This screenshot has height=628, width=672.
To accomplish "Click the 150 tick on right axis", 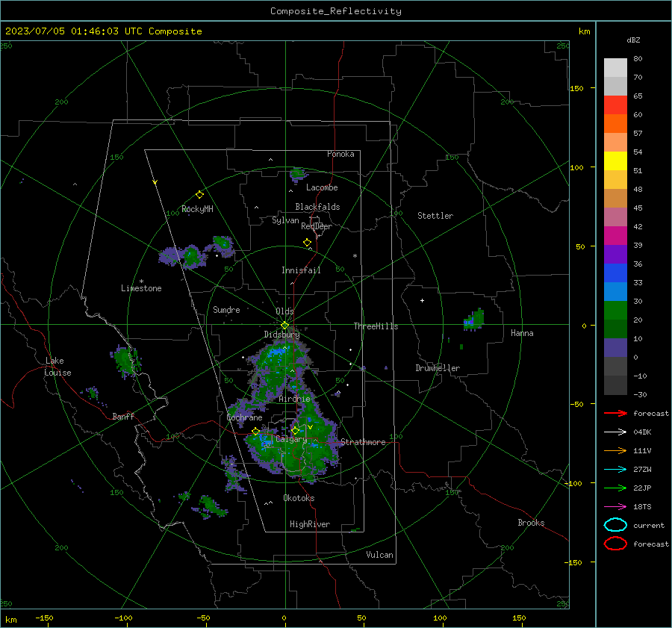I will [x=577, y=88].
